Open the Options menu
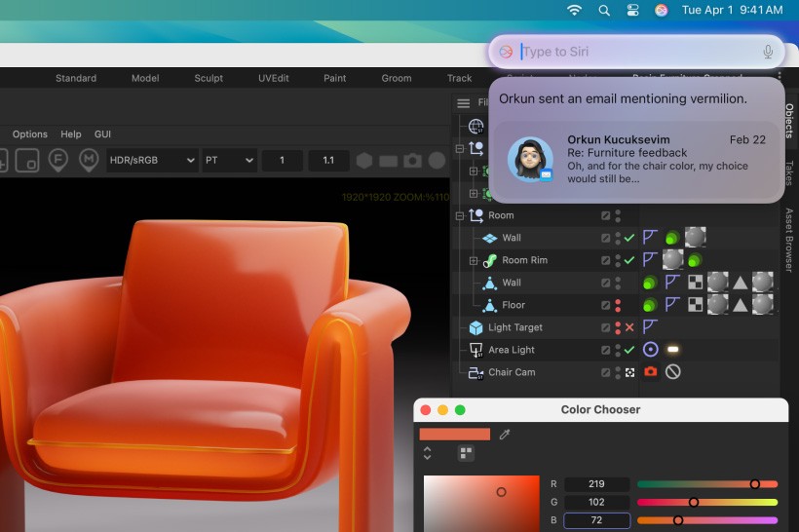The image size is (799, 532). click(29, 134)
